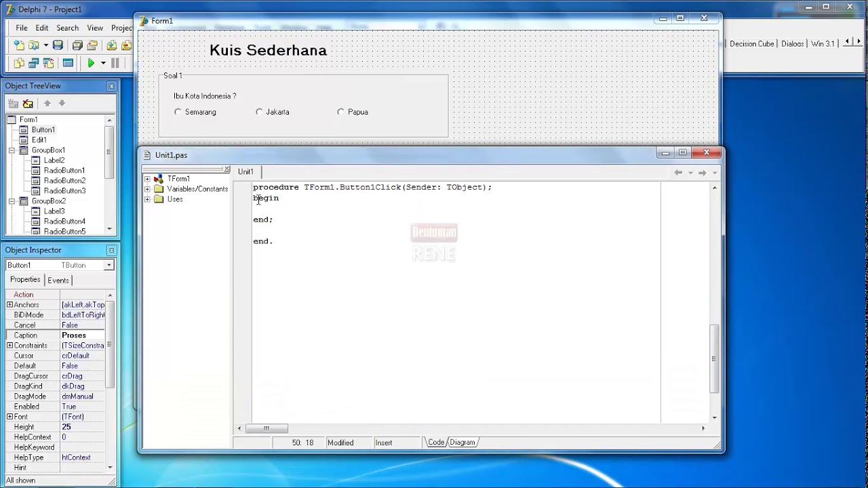Close the code explorer pane in Unit1.pas
Viewport: 868px width, 488px height.
coord(227,169)
